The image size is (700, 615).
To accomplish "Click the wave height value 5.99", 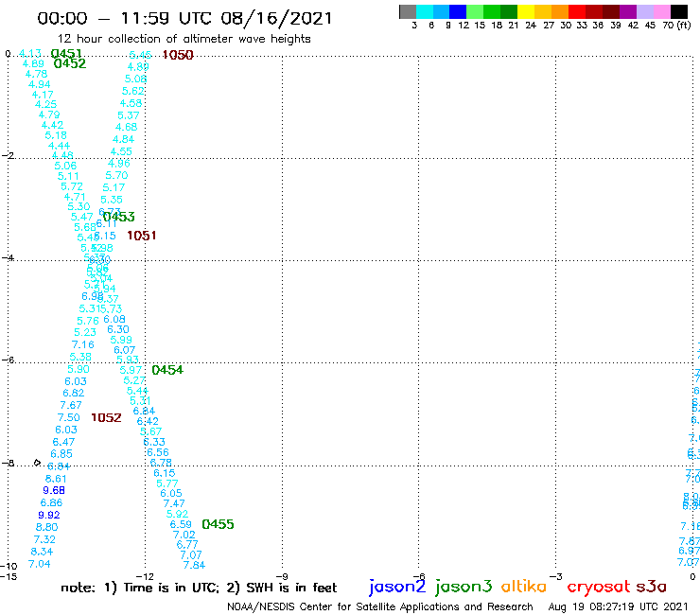I will click(x=121, y=340).
